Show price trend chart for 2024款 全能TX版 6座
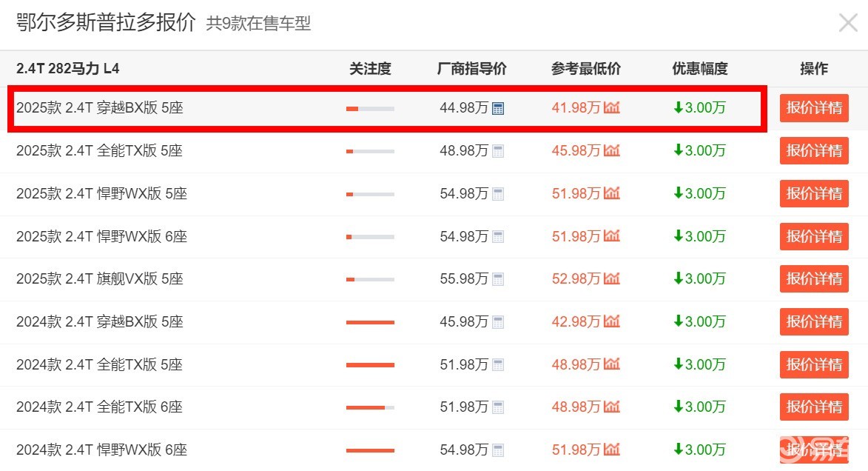The height and width of the screenshot is (471, 868). click(x=612, y=406)
